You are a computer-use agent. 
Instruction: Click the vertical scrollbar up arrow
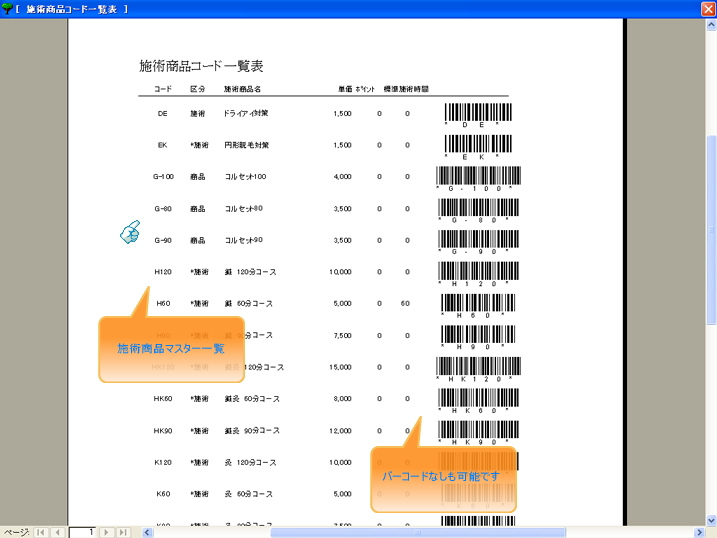(711, 25)
